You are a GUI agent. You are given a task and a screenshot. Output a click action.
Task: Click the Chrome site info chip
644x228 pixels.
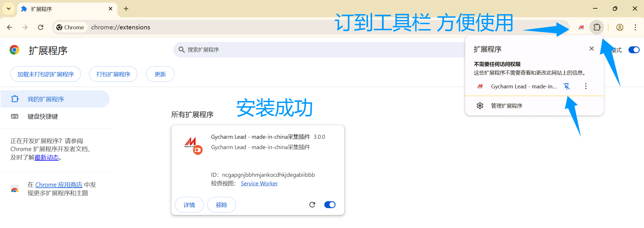click(70, 27)
